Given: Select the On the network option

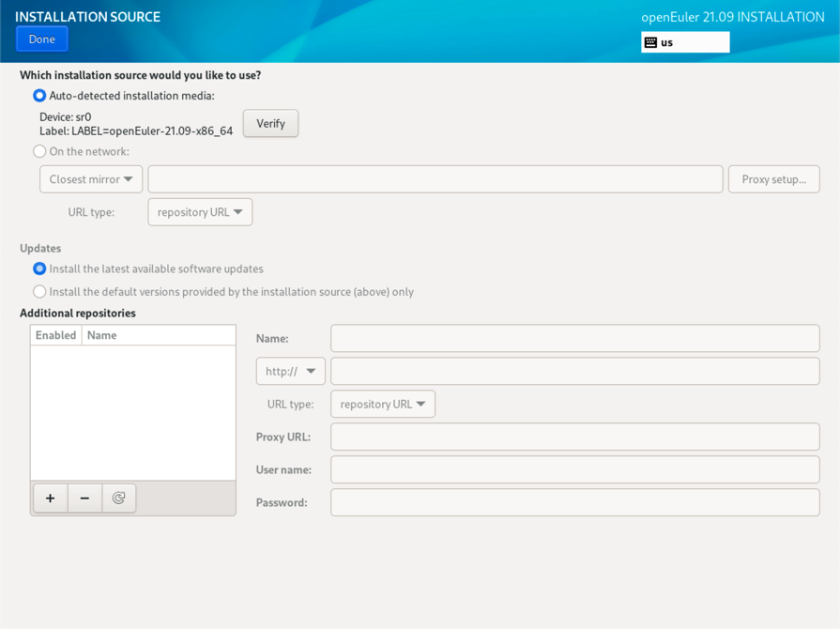Looking at the screenshot, I should (39, 151).
